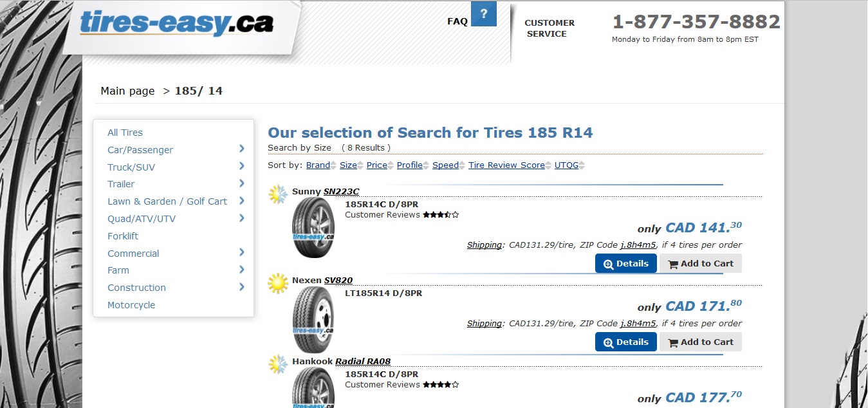Toggle sort direction for Tire Review Score
The image size is (868, 408).
coord(548,165)
